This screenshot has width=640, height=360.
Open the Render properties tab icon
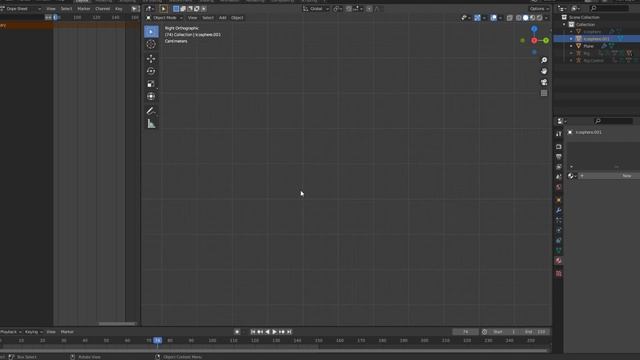(x=559, y=147)
